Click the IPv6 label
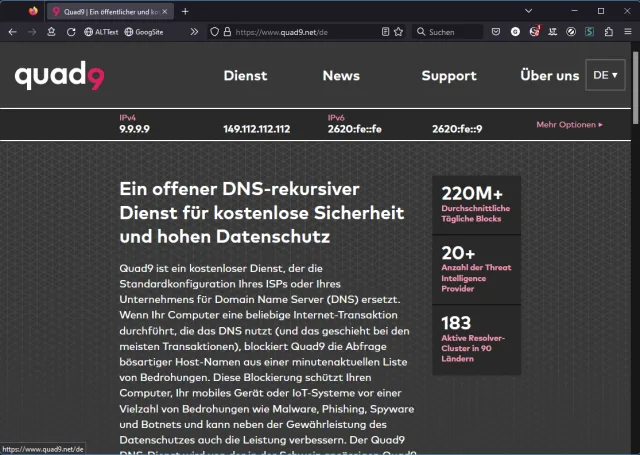This screenshot has height=455, width=640. click(336, 118)
